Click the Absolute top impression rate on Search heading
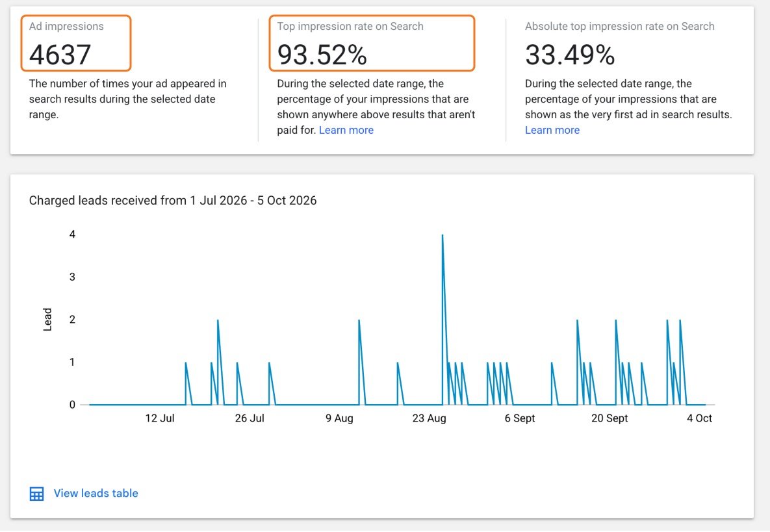The image size is (770, 532). point(620,27)
